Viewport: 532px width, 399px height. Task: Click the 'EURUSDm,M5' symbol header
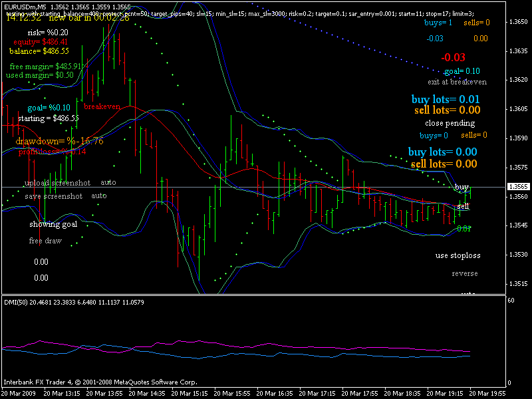point(25,7)
